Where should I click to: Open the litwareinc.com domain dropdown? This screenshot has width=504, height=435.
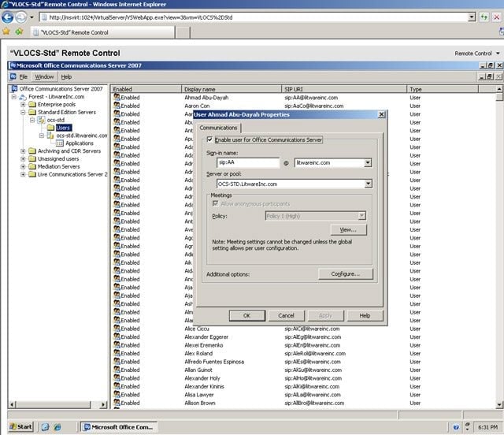368,163
